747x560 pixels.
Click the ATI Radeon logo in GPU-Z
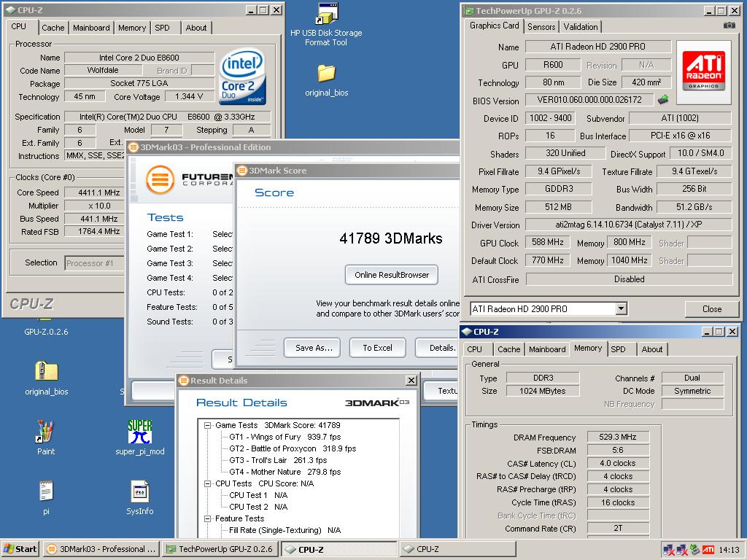click(704, 71)
